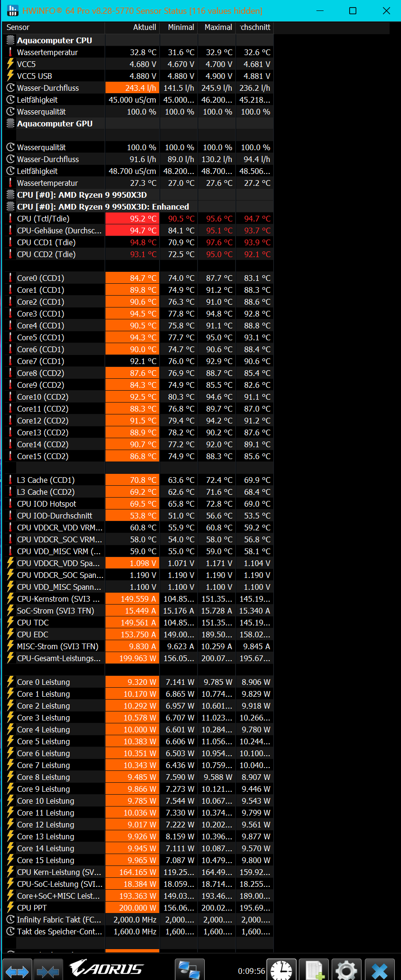Select the CPU CCD1 (Tdie) row

coord(138,242)
